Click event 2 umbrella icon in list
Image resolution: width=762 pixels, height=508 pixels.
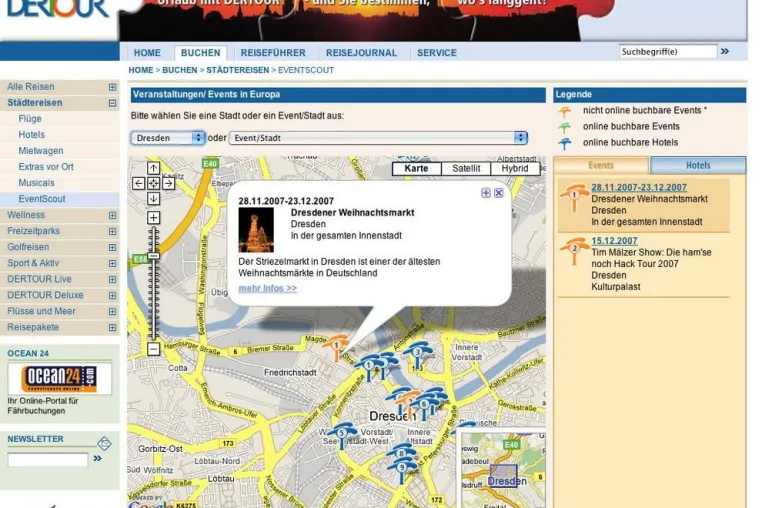pos(574,251)
